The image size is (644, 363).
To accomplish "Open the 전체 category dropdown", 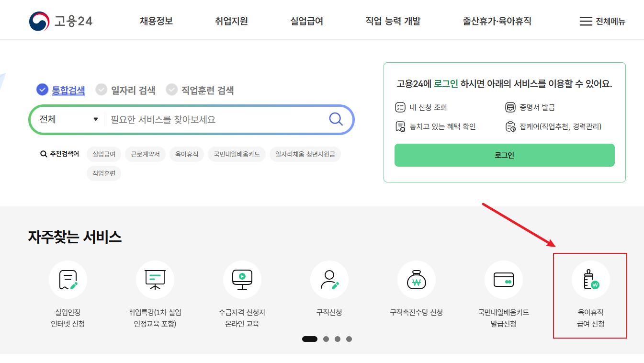I will (x=67, y=120).
